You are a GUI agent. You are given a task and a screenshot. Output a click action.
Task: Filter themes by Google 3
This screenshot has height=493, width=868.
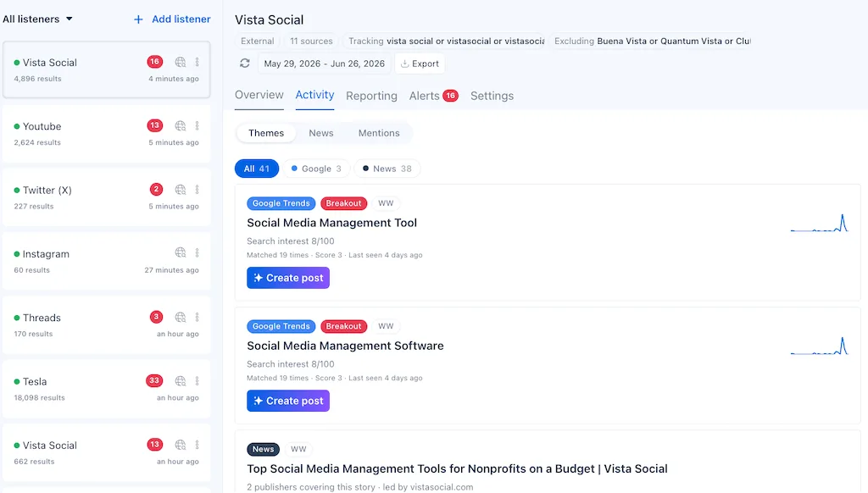pyautogui.click(x=317, y=169)
